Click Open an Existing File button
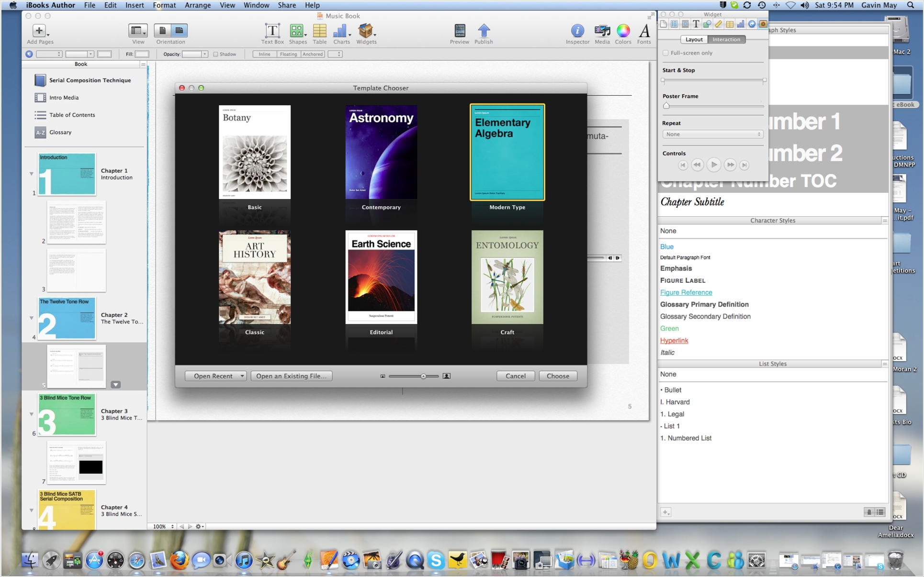Viewport: 924px width, 577px height. tap(291, 376)
